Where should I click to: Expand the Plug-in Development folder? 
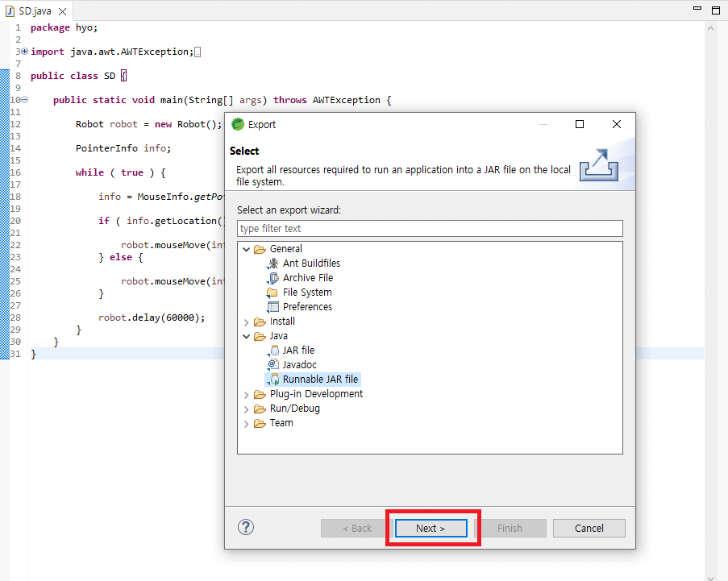pyautogui.click(x=246, y=395)
